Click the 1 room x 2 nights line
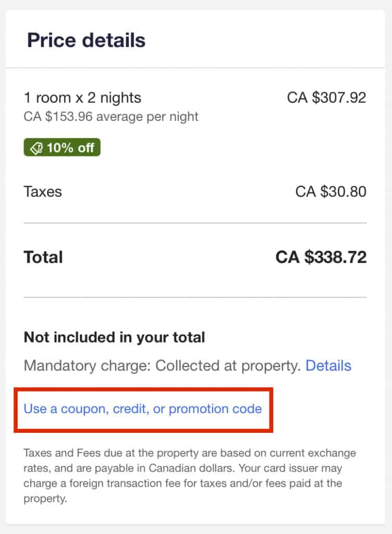The height and width of the screenshot is (534, 392). (82, 98)
